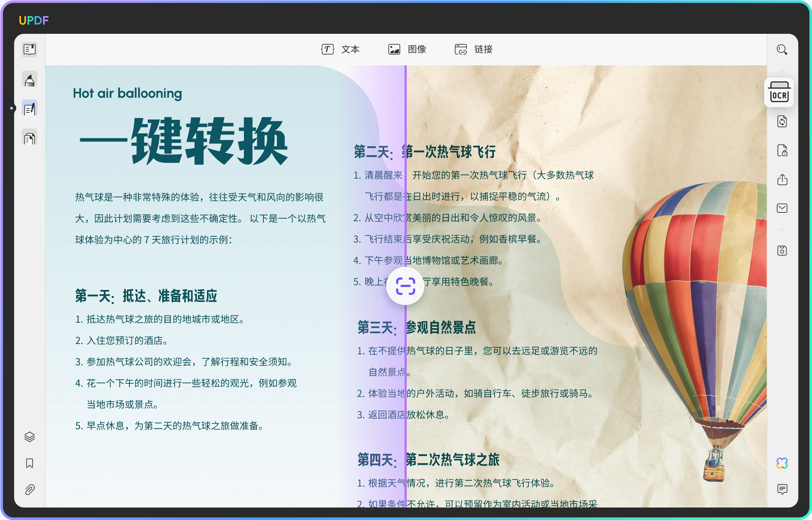
Task: Click the 'Hot air ballooning' heading text
Action: point(127,93)
